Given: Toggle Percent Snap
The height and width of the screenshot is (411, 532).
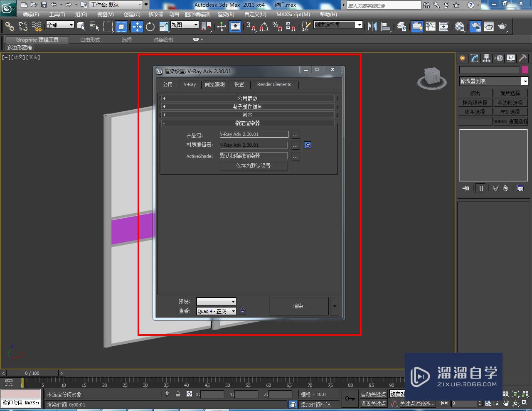Looking at the screenshot, I should tap(277, 27).
